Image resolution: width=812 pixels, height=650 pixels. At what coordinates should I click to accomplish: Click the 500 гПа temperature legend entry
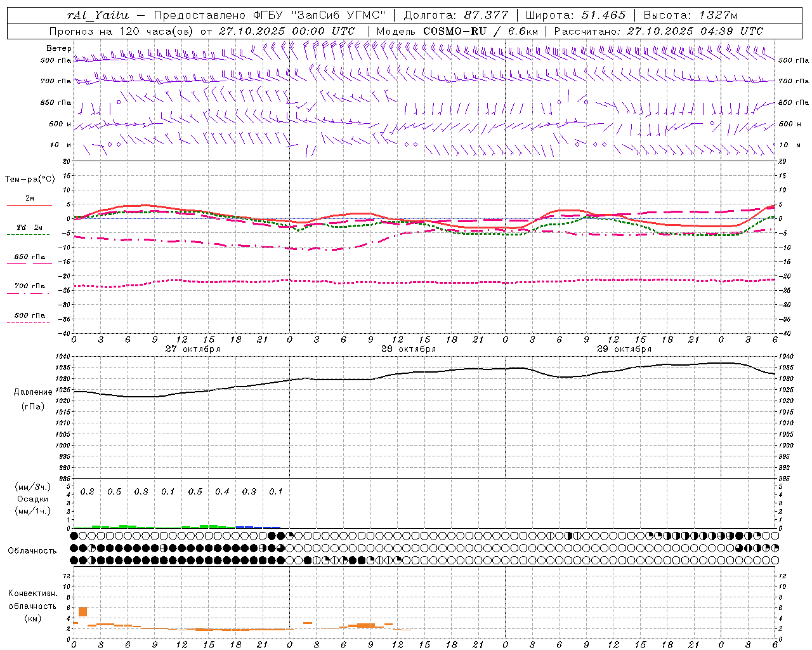pos(29,316)
